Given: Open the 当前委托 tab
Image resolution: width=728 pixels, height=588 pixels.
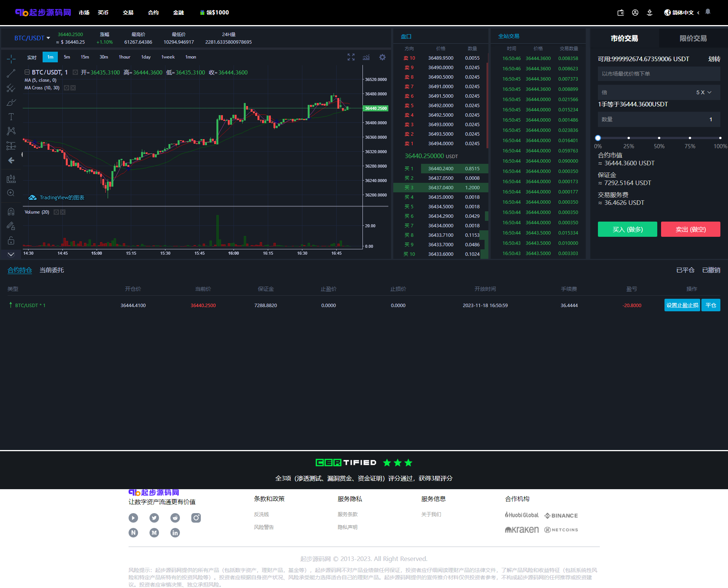Looking at the screenshot, I should 52,270.
